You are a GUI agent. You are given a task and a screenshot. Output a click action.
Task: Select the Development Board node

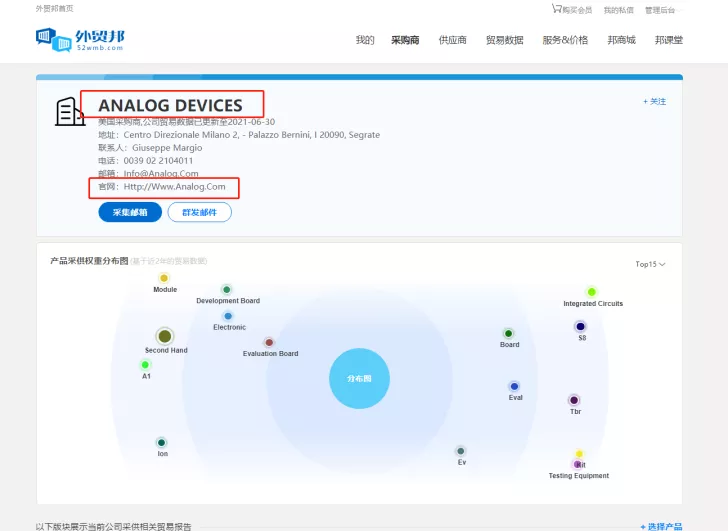pyautogui.click(x=227, y=290)
